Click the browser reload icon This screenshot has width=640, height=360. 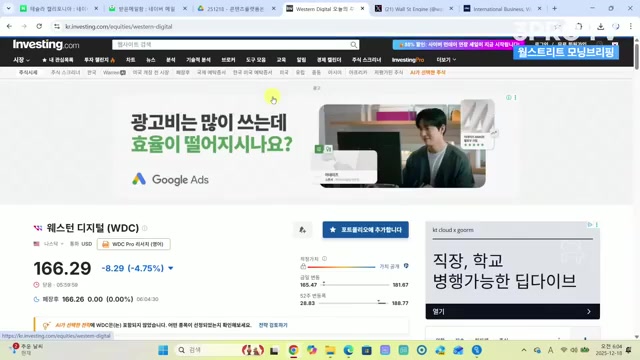(39, 27)
